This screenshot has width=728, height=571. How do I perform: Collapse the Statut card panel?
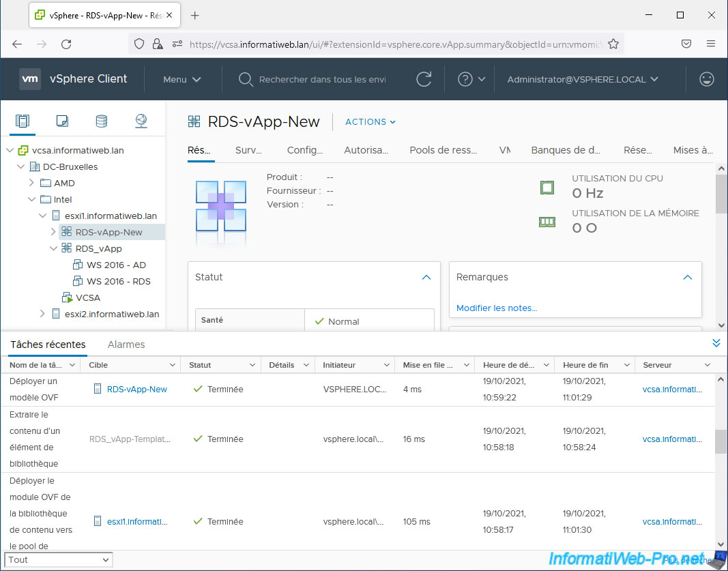pyautogui.click(x=426, y=278)
